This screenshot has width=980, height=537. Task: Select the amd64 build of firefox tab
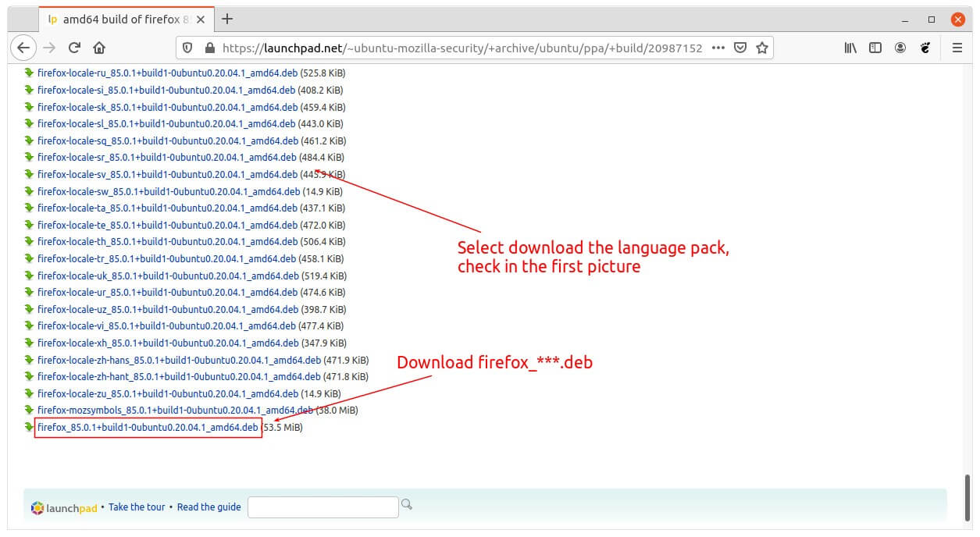(x=125, y=19)
